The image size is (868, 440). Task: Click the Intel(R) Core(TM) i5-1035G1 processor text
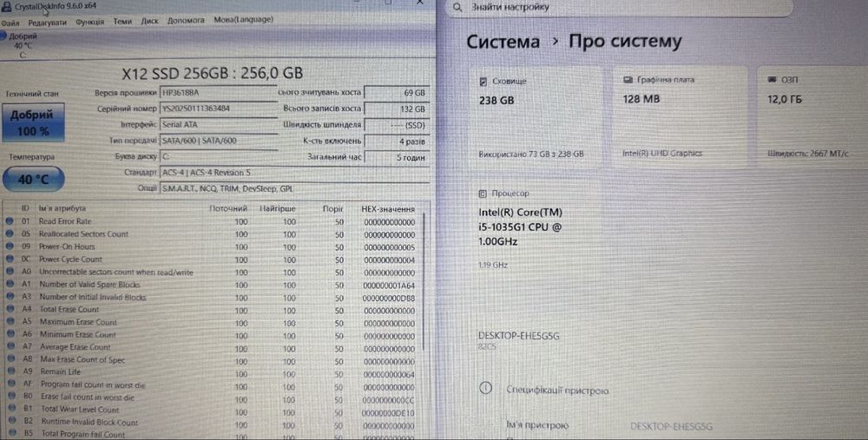click(520, 227)
